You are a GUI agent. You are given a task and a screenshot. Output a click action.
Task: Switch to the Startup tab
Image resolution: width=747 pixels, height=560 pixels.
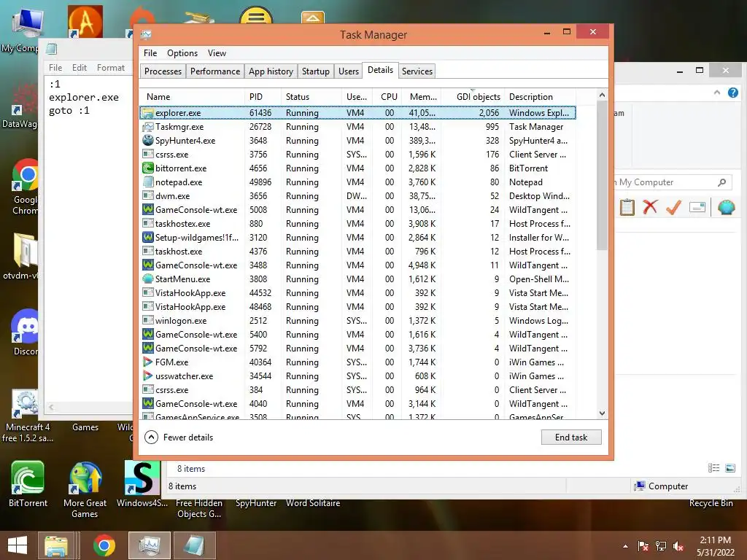click(315, 71)
